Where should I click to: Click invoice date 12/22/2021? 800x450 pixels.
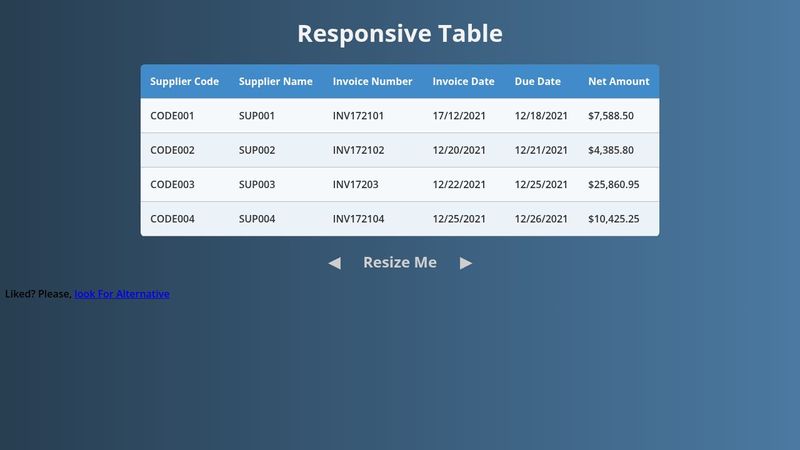click(x=459, y=184)
